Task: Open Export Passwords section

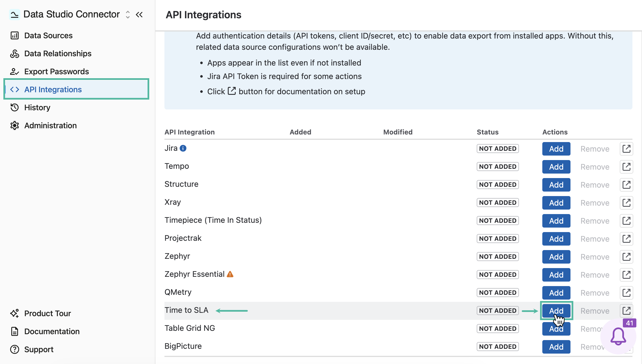Action: 76,71
